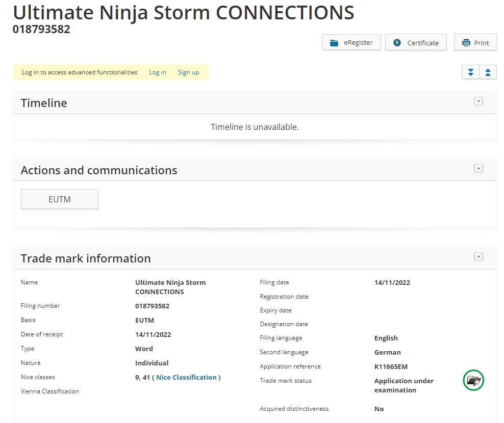Expand all sections with double-down arrows

[x=470, y=72]
